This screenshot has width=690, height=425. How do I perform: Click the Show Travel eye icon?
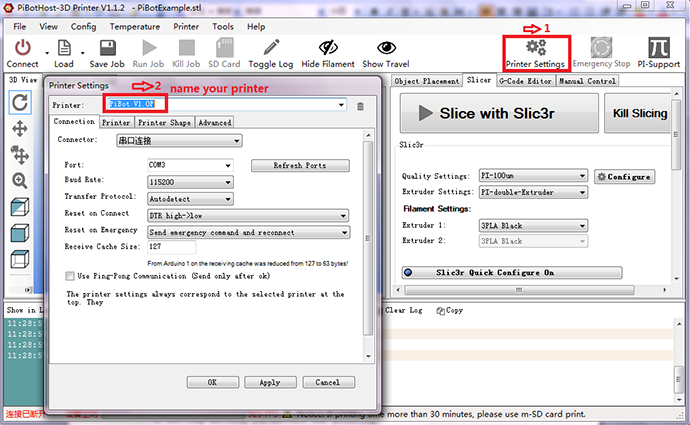(x=386, y=47)
